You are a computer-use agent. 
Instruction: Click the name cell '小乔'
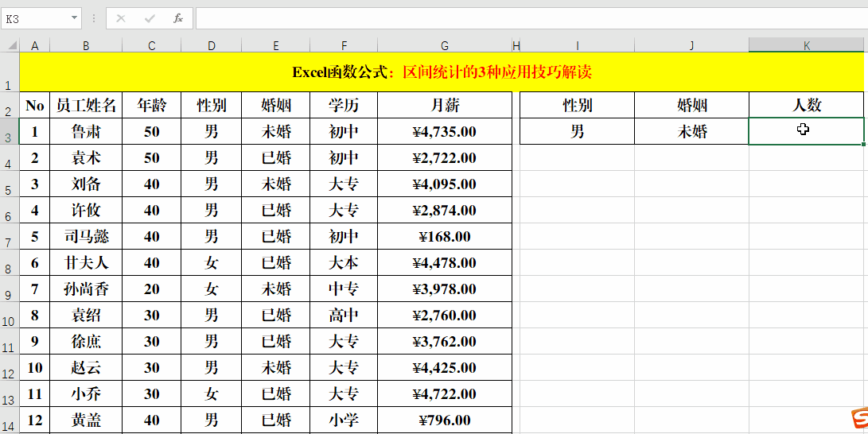(x=86, y=394)
